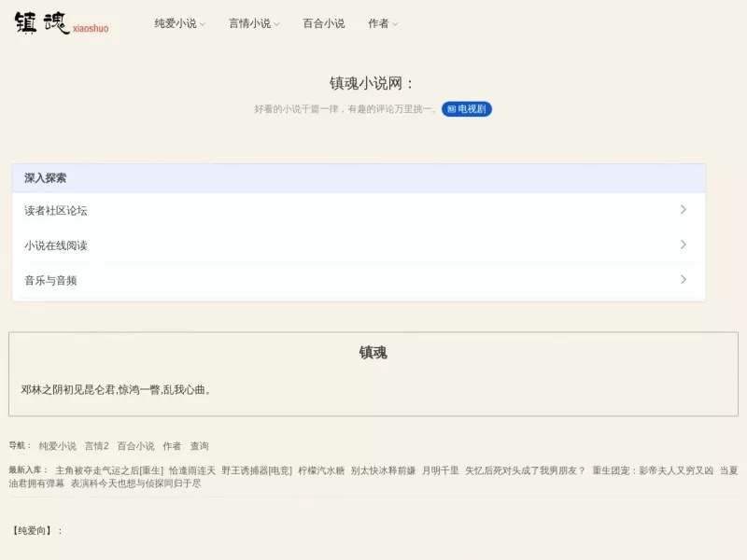
Task: Open the novel 主角被夺走气运之后[重生]
Action: coord(109,470)
